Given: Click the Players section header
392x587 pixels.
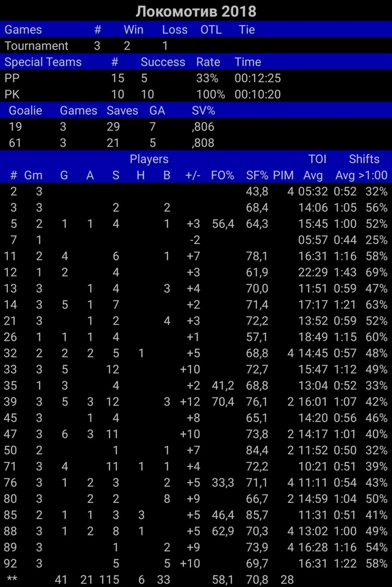Looking at the screenshot, I should pyautogui.click(x=149, y=159).
